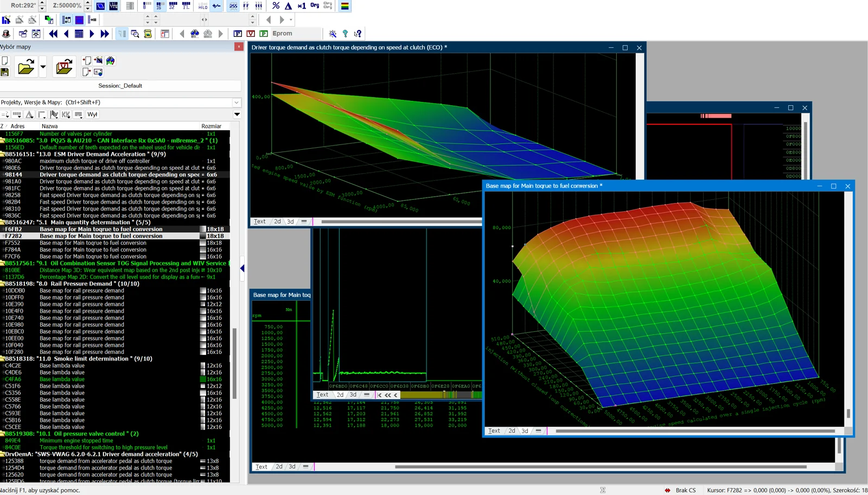Image resolution: width=868 pixels, height=495 pixels.
Task: Click horizontal scrollbar in bottom Base map window
Action: coord(601,467)
